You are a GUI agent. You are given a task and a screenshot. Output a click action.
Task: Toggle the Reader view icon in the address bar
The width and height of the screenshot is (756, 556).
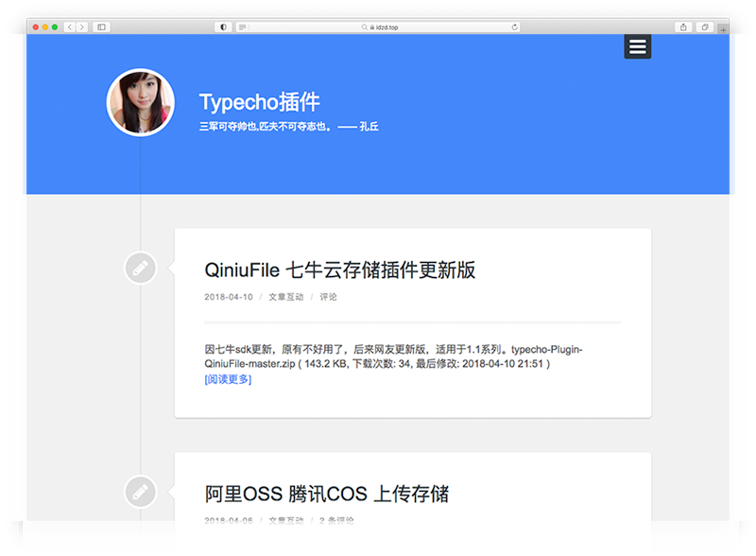tap(243, 27)
